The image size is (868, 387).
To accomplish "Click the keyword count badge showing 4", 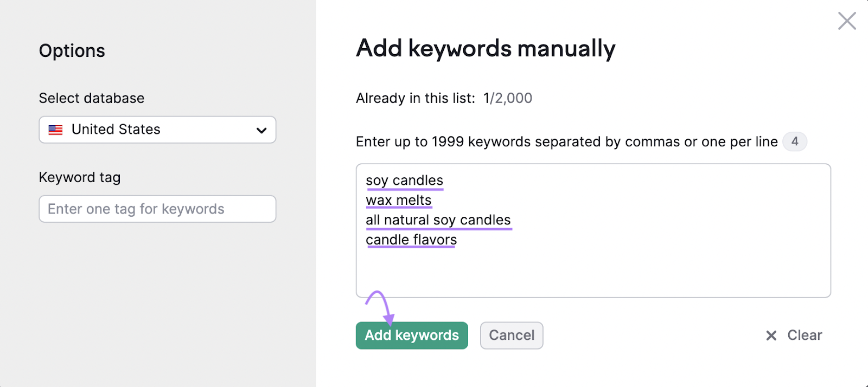I will [795, 141].
